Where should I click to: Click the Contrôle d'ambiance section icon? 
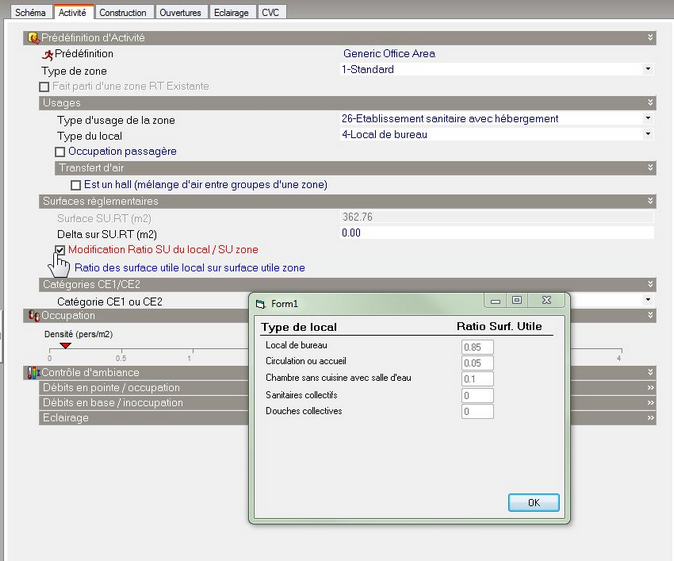33,373
